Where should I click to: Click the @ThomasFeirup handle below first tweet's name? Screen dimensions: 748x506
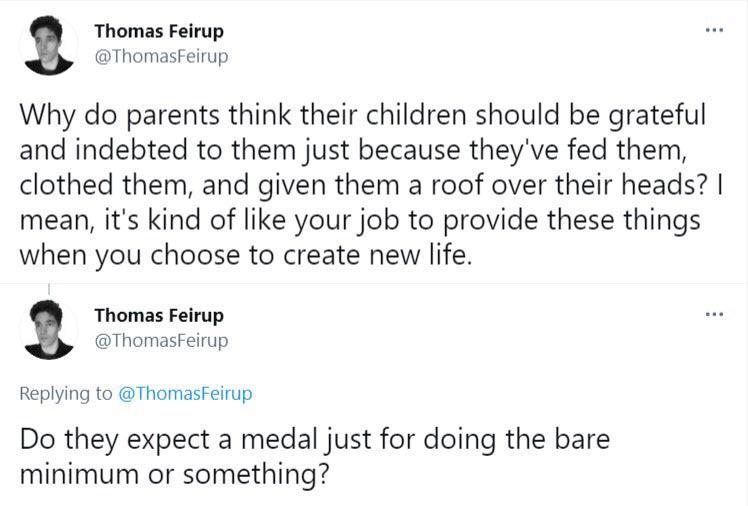pyautogui.click(x=161, y=57)
